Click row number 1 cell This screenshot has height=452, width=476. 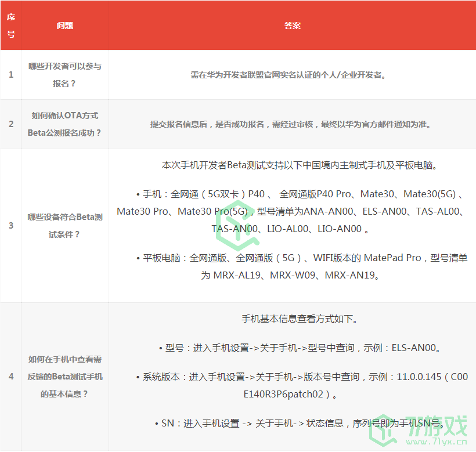coord(10,75)
